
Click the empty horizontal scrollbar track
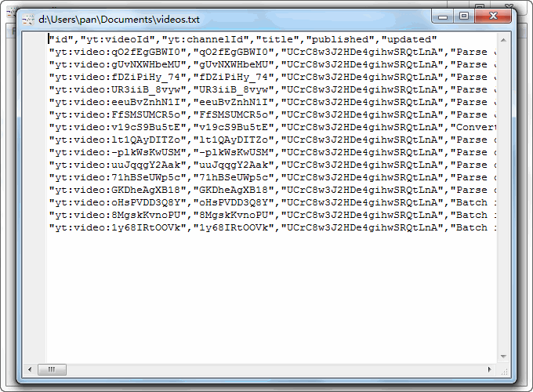(x=274, y=369)
